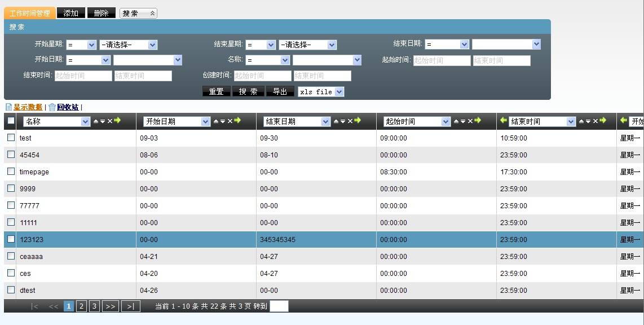
Task: Remove the 名称 column with X icon
Action: coord(109,121)
